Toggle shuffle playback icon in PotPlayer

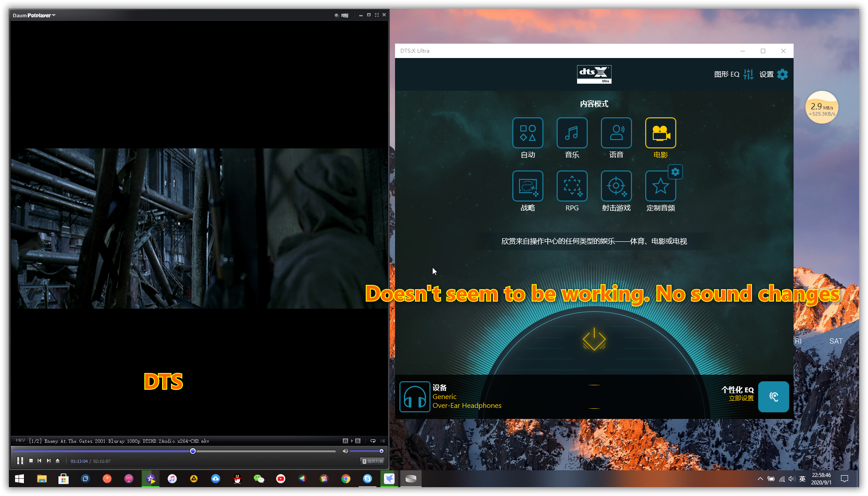[383, 441]
